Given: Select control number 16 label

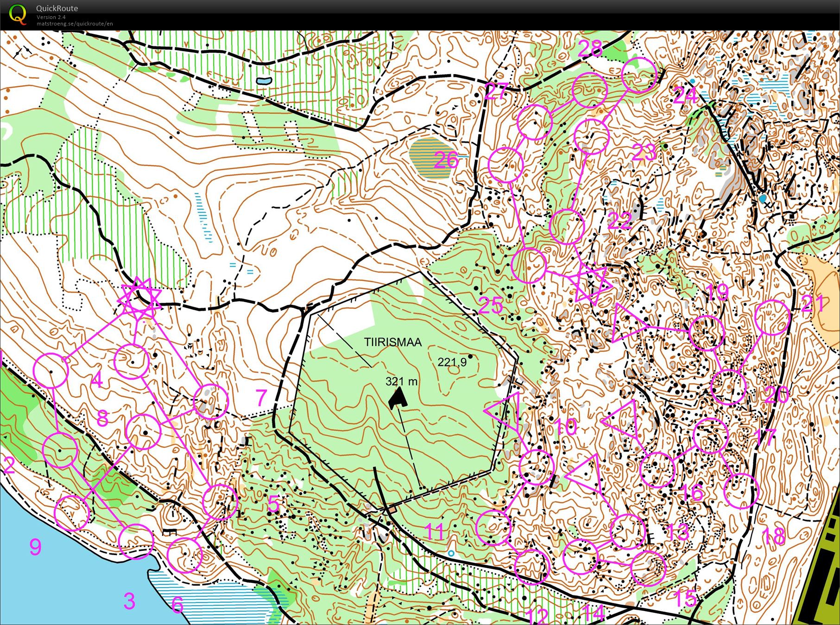Looking at the screenshot, I should (x=693, y=492).
